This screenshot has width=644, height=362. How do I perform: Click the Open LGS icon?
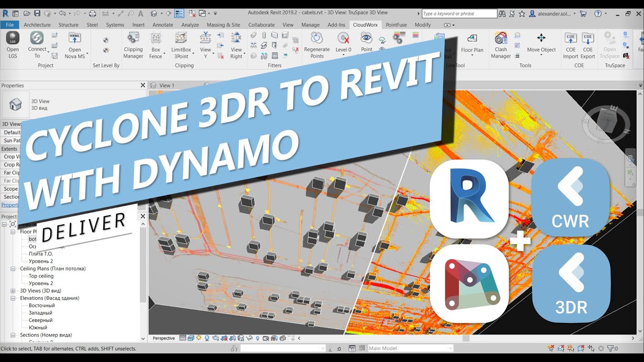coord(13,38)
